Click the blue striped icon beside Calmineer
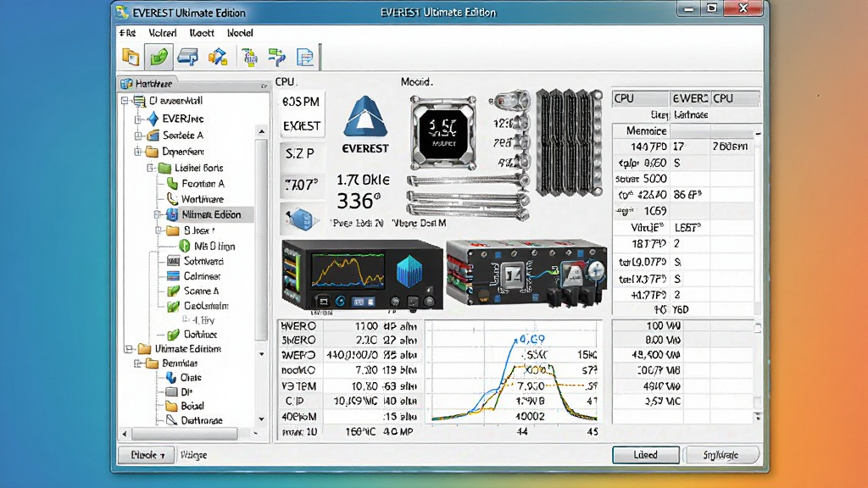Screen dimensions: 868x488 (x=173, y=275)
